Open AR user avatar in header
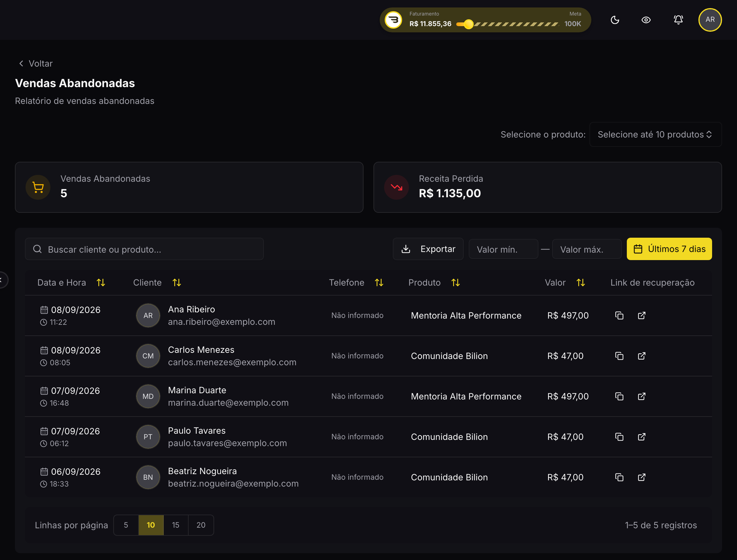This screenshot has width=737, height=560. click(710, 20)
